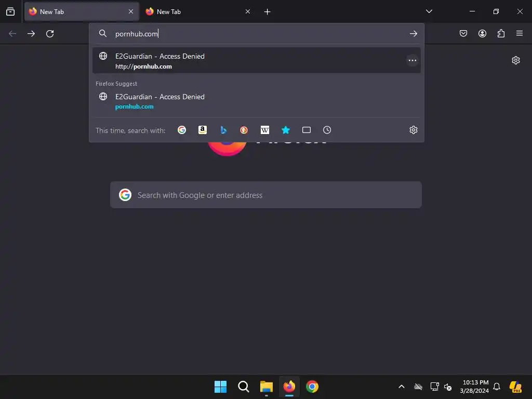This screenshot has height=399, width=532.
Task: Search this time with DuckDuckGo
Action: pyautogui.click(x=244, y=130)
